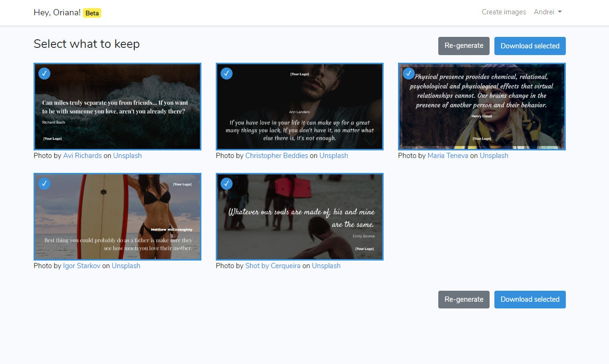The image size is (609, 364).
Task: Open Igor Starkov photographer link
Action: (x=82, y=266)
